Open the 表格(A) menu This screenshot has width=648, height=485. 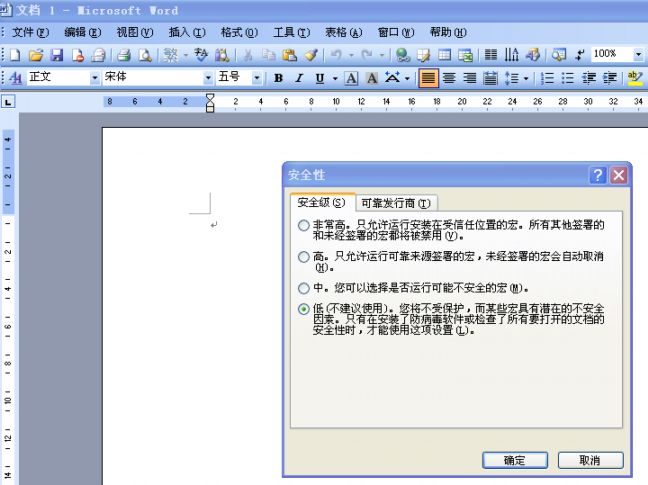pos(343,32)
